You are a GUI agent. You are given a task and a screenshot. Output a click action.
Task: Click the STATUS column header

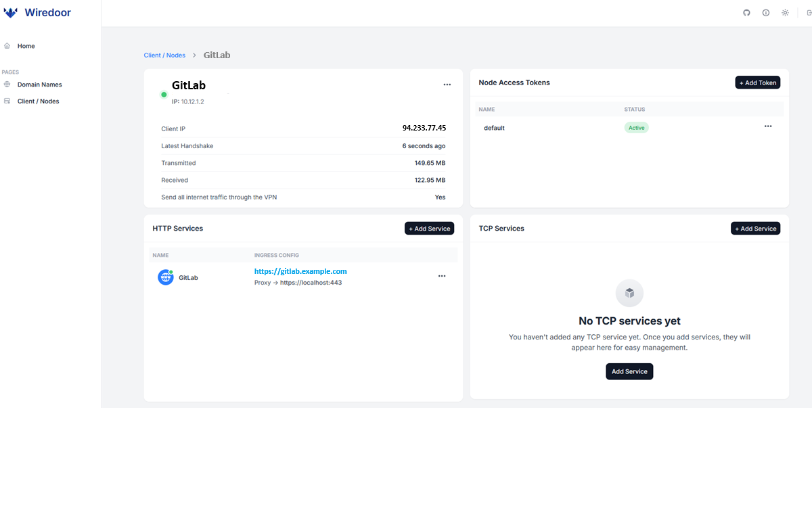635,110
